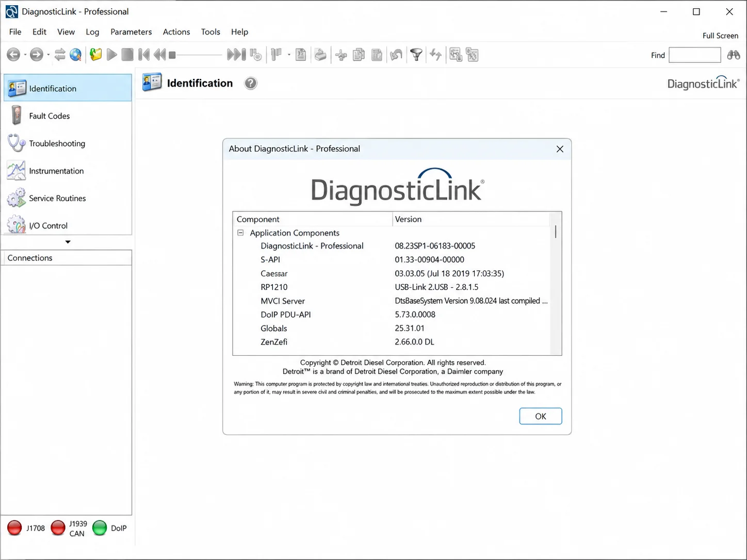The width and height of the screenshot is (747, 560).
Task: Close the About DiagnosticLink dialog
Action: (560, 149)
